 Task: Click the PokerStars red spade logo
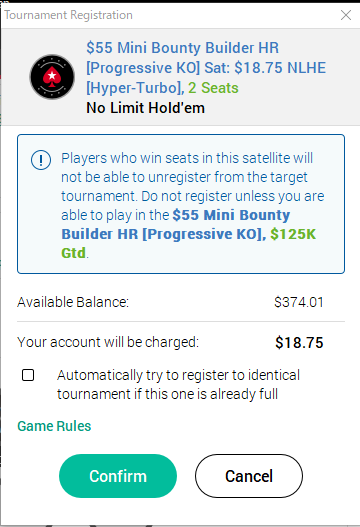(52, 77)
